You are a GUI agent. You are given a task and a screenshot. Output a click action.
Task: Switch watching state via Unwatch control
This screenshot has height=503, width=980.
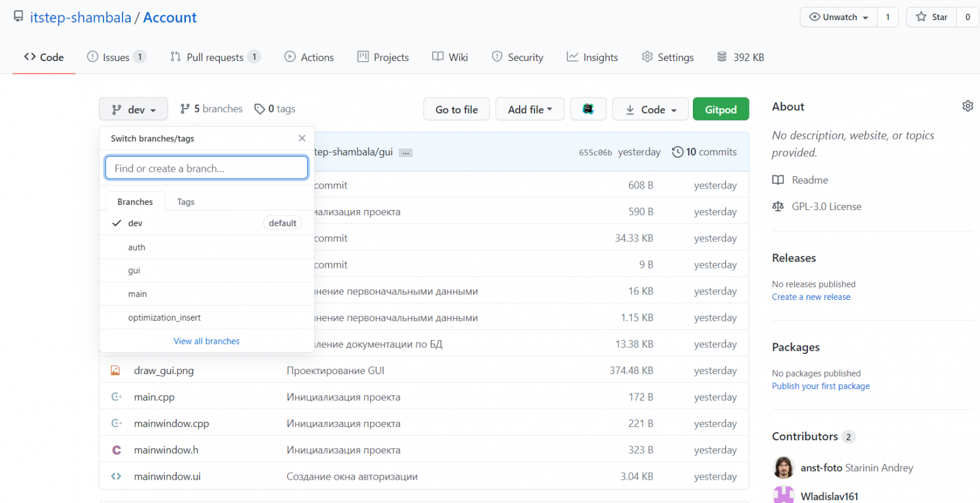tap(838, 17)
